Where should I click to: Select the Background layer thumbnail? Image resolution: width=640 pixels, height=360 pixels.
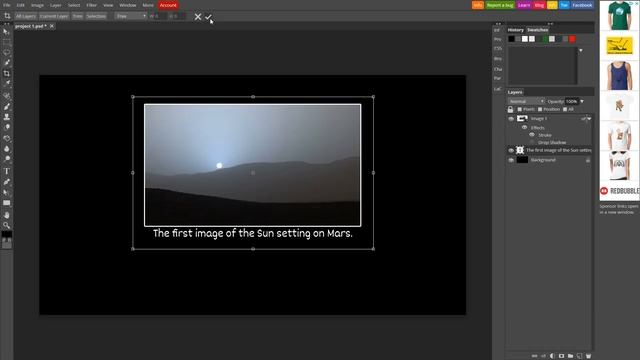tap(522, 160)
